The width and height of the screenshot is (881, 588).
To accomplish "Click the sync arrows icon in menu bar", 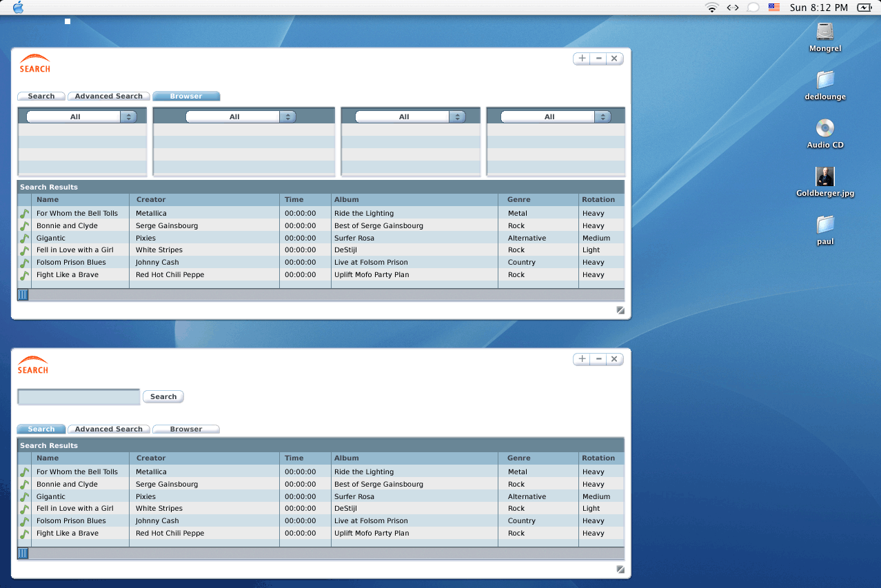I will 733,8.
